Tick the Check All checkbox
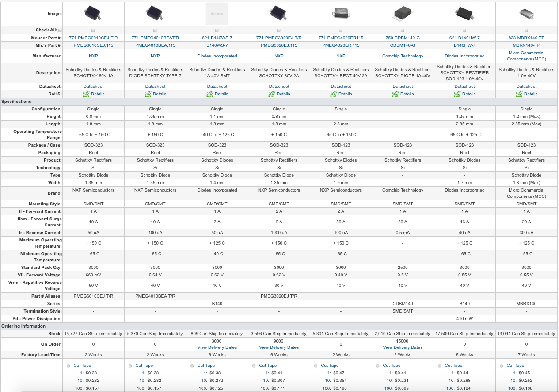The height and width of the screenshot is (392, 559). click(60, 30)
